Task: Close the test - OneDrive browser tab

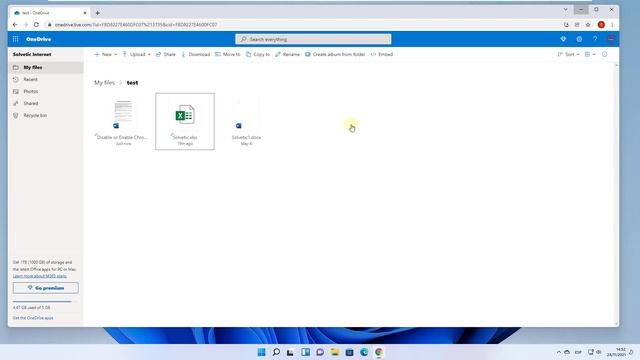Action: point(85,13)
